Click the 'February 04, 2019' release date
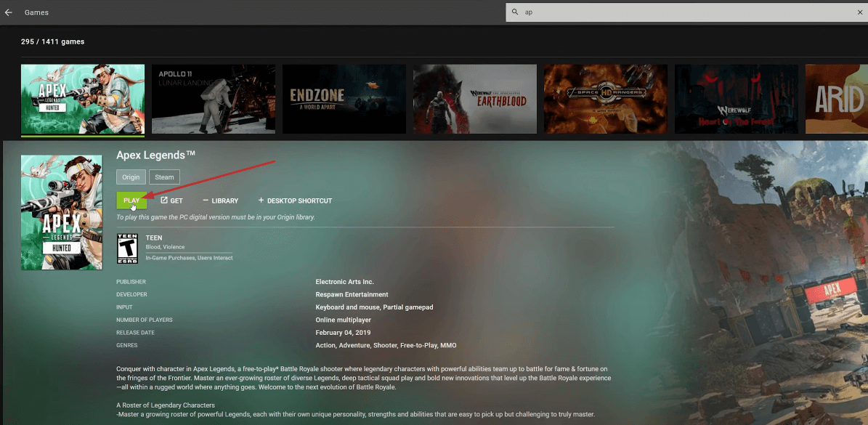The image size is (868, 425). 344,333
